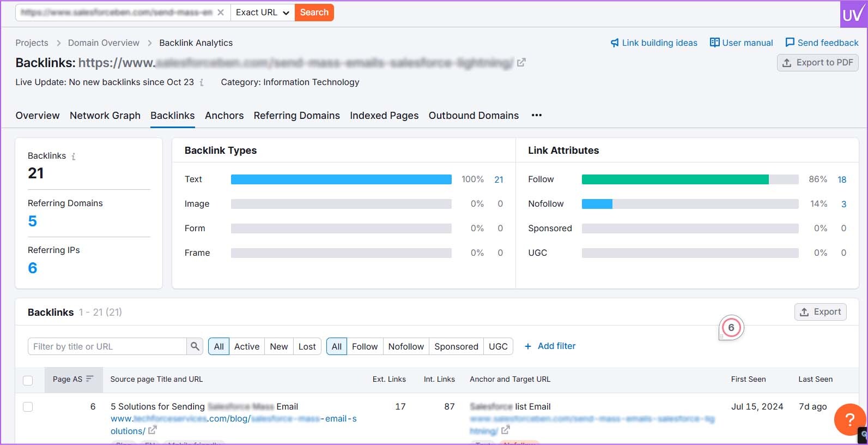Clear the URL search field with X
868x445 pixels.
[221, 13]
